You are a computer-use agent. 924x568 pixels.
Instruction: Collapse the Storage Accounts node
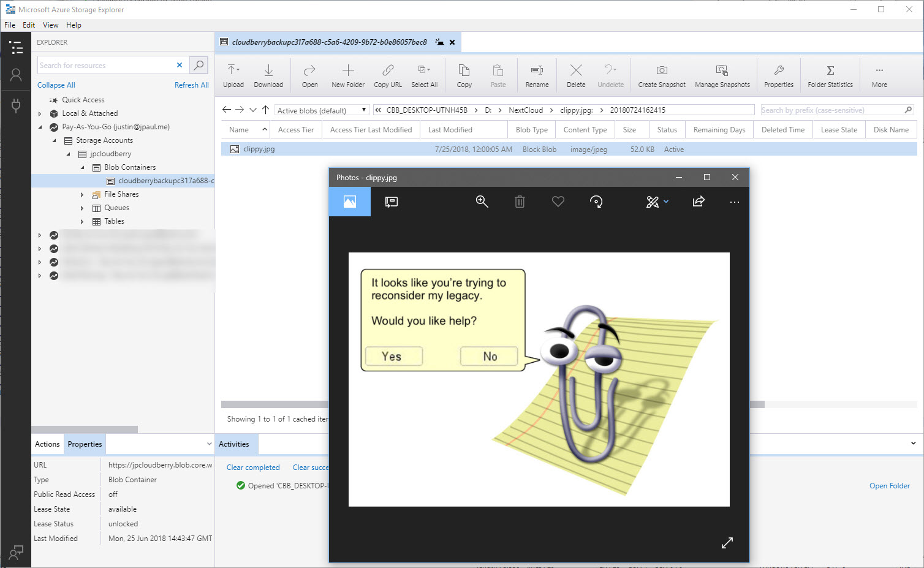click(54, 140)
